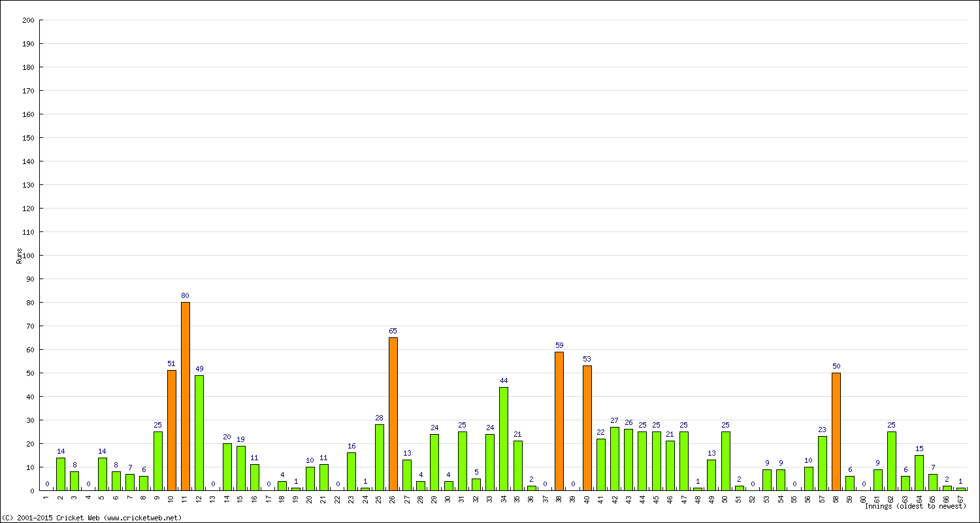
Task: Click the green bar for innings 33
Action: point(490,462)
